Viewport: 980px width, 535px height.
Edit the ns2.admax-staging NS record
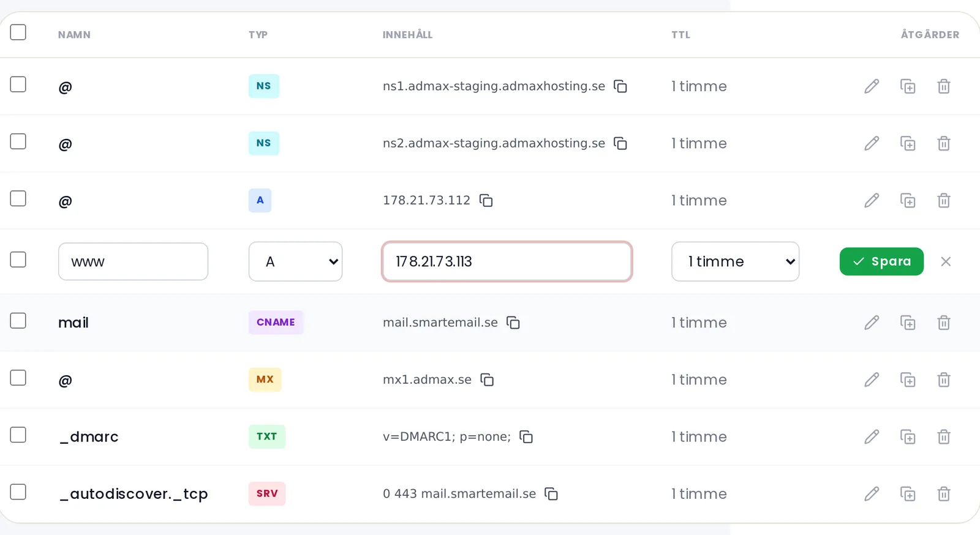pyautogui.click(x=872, y=143)
